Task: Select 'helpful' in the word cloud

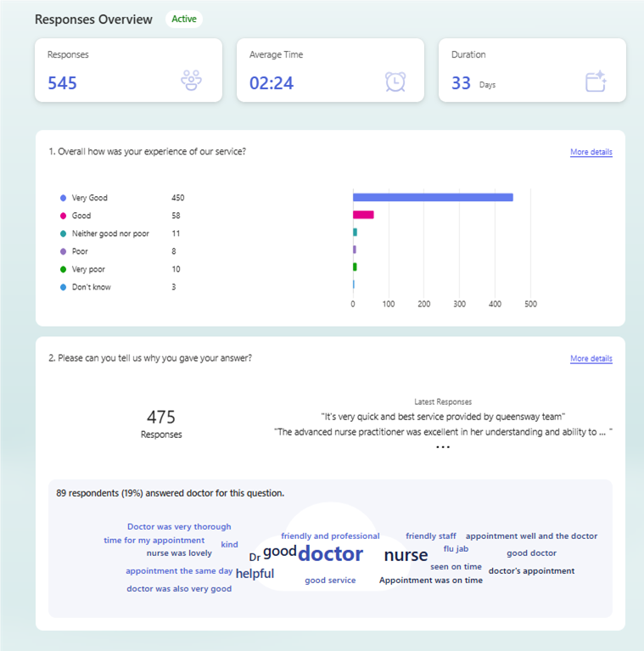Action: coord(255,574)
